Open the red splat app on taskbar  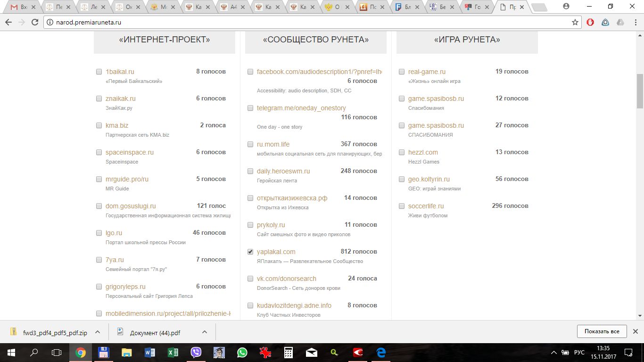(x=265, y=353)
